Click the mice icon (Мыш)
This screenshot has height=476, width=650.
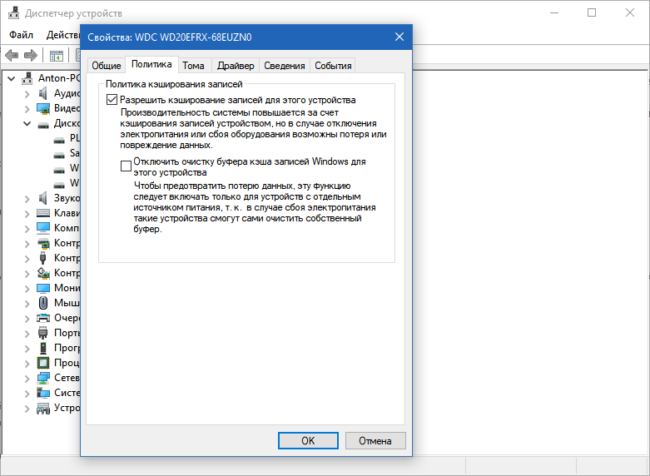(43, 303)
